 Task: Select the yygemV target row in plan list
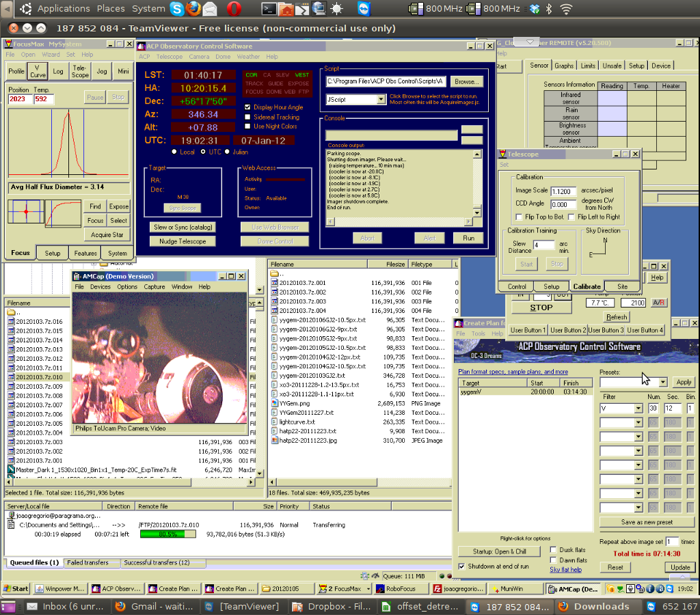coord(525,392)
